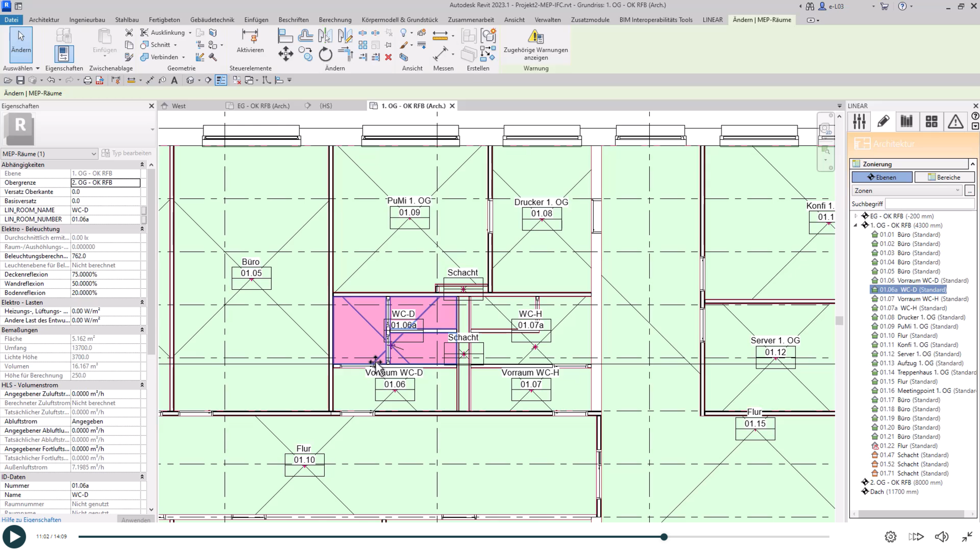Image resolution: width=980 pixels, height=551 pixels.
Task: Click the video progress slider handle
Action: point(664,537)
